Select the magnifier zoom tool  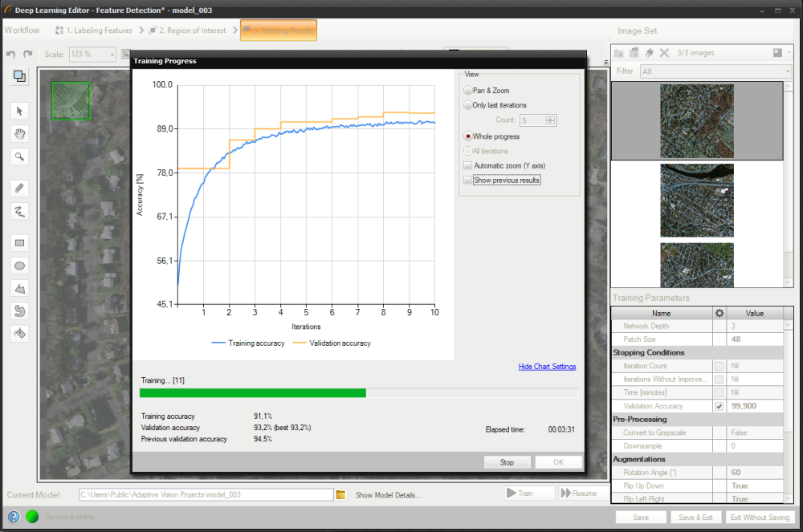tap(20, 156)
